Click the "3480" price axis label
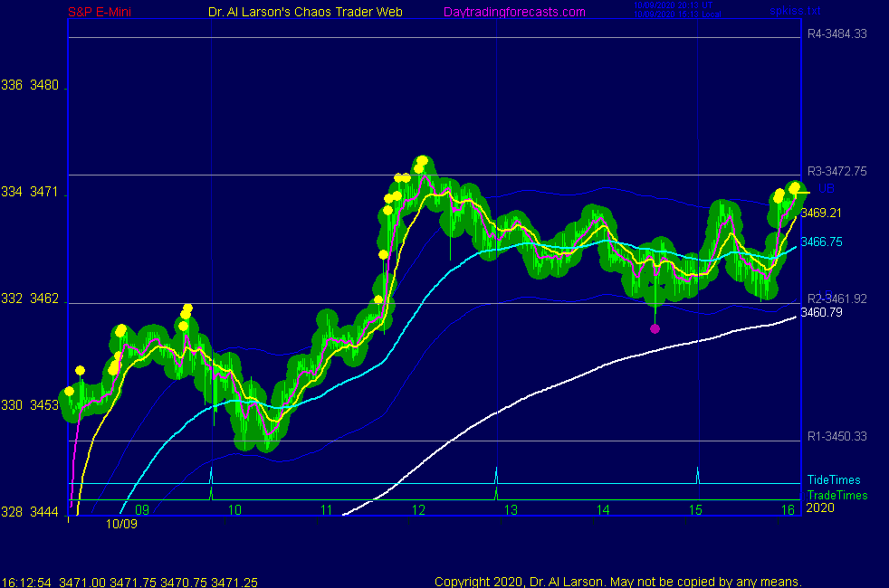This screenshot has width=889, height=588. [x=44, y=85]
